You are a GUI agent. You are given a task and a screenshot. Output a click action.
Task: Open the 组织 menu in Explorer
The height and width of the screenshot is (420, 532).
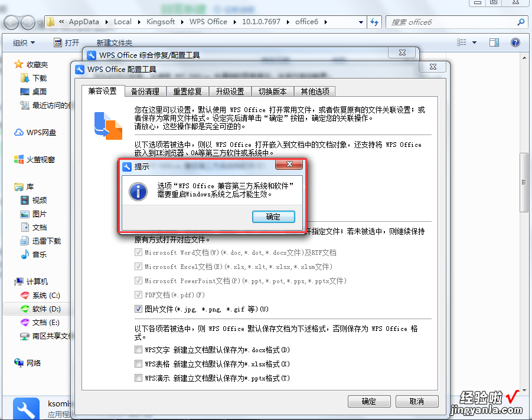[x=24, y=42]
